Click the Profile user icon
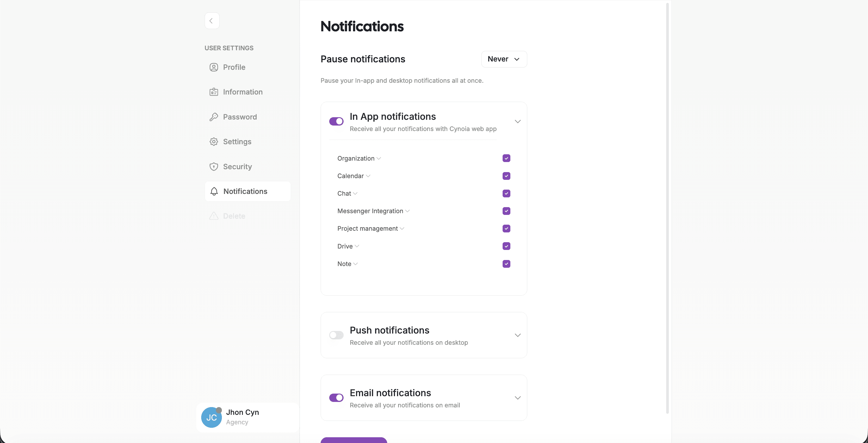Image resolution: width=868 pixels, height=443 pixels. point(214,67)
